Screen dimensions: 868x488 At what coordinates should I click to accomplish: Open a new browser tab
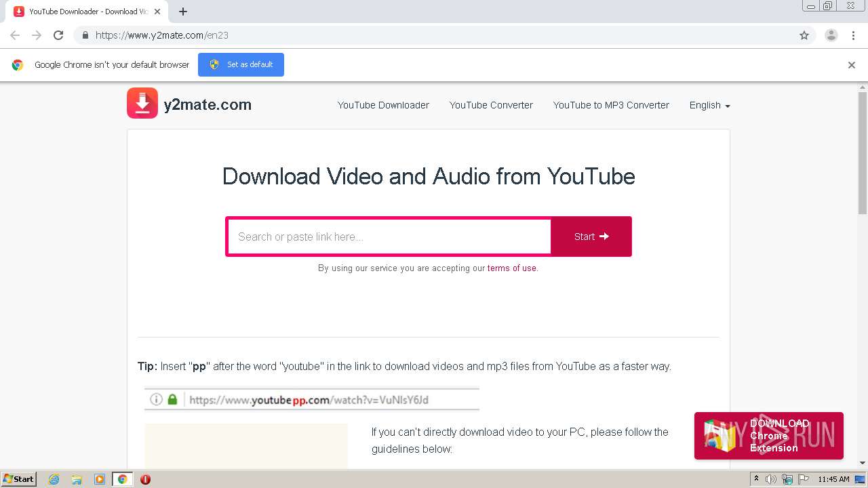pyautogui.click(x=183, y=12)
